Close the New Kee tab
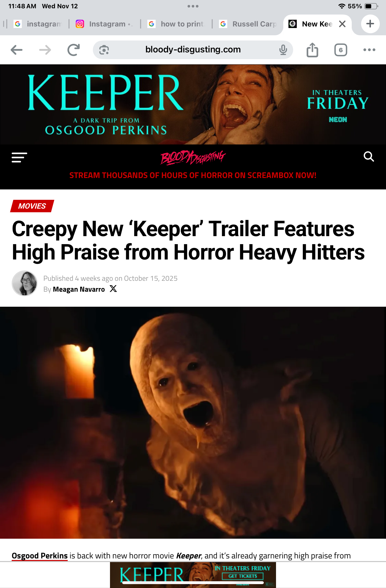Viewport: 386px width, 588px height. tap(342, 24)
